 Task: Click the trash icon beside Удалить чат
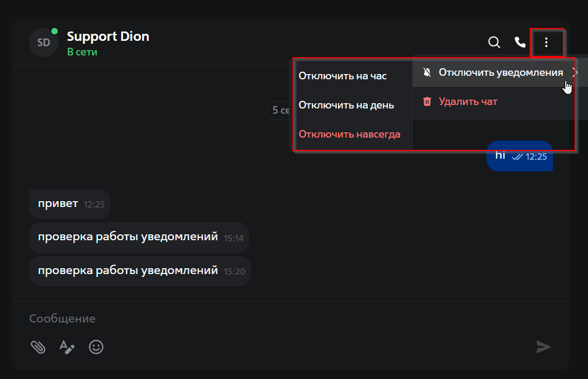point(427,101)
